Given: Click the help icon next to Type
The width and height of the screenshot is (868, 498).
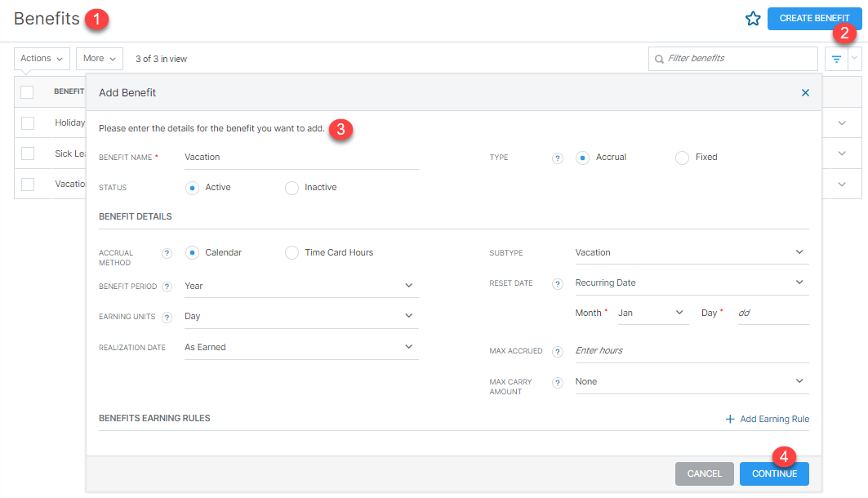Looking at the screenshot, I should point(558,158).
